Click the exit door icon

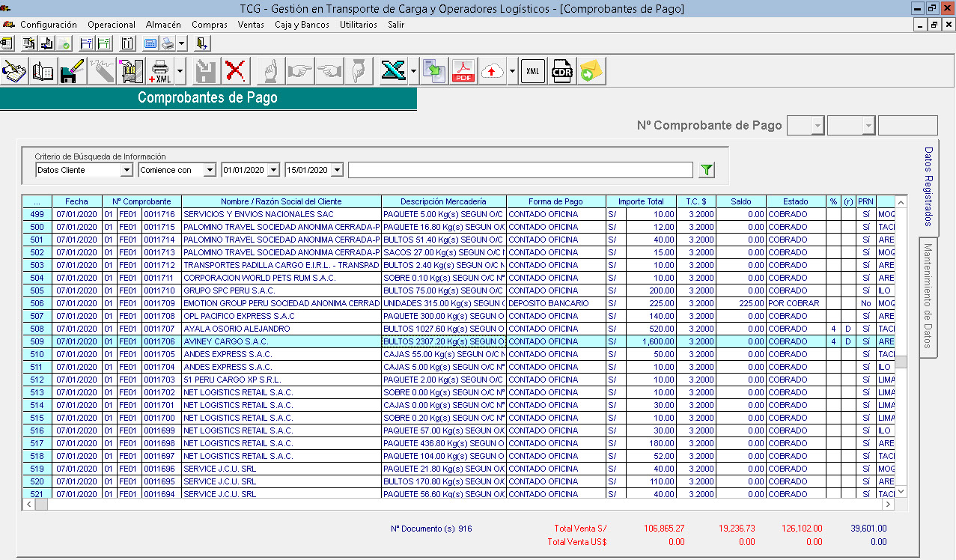point(201,43)
